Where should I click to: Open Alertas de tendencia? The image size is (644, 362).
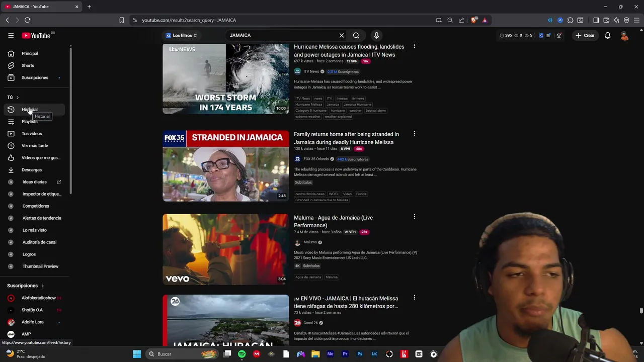(35, 218)
